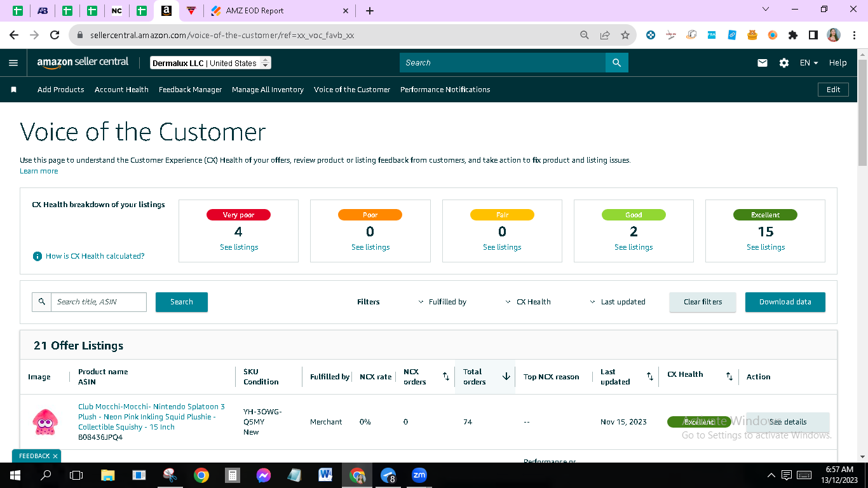Open a new browser tab with plus
Screen dimensions: 868x488
[x=370, y=11]
